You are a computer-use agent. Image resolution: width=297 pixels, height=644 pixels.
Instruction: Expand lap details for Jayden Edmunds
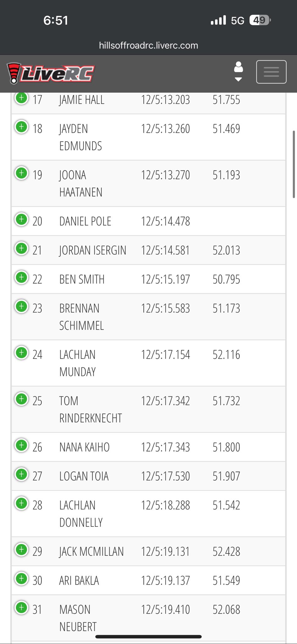pos(21,127)
